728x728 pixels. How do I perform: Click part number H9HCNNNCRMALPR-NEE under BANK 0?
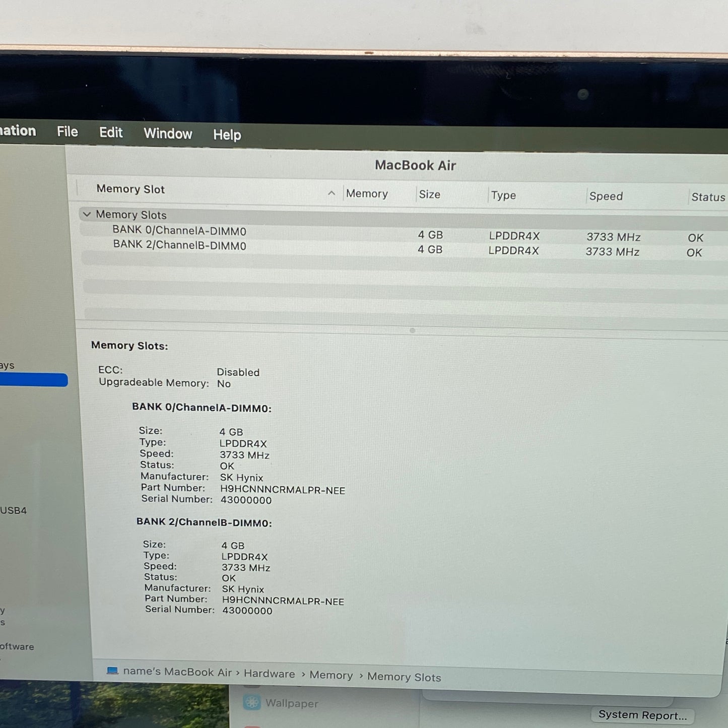[x=282, y=490]
